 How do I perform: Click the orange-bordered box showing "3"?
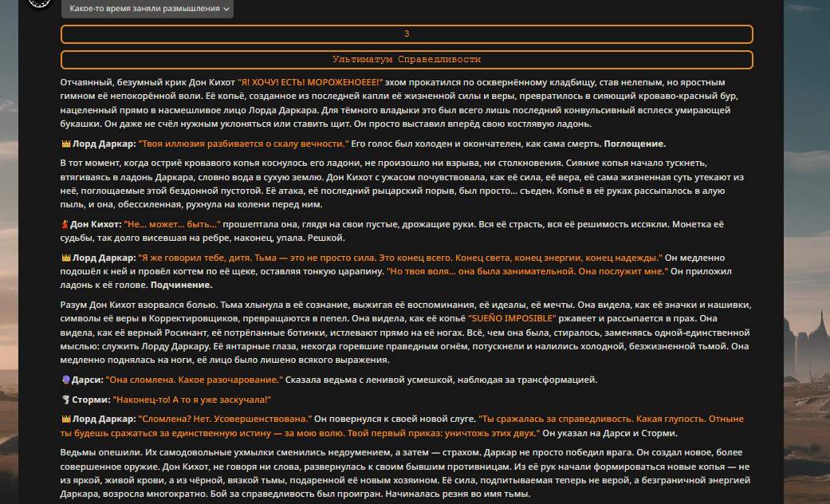click(407, 33)
